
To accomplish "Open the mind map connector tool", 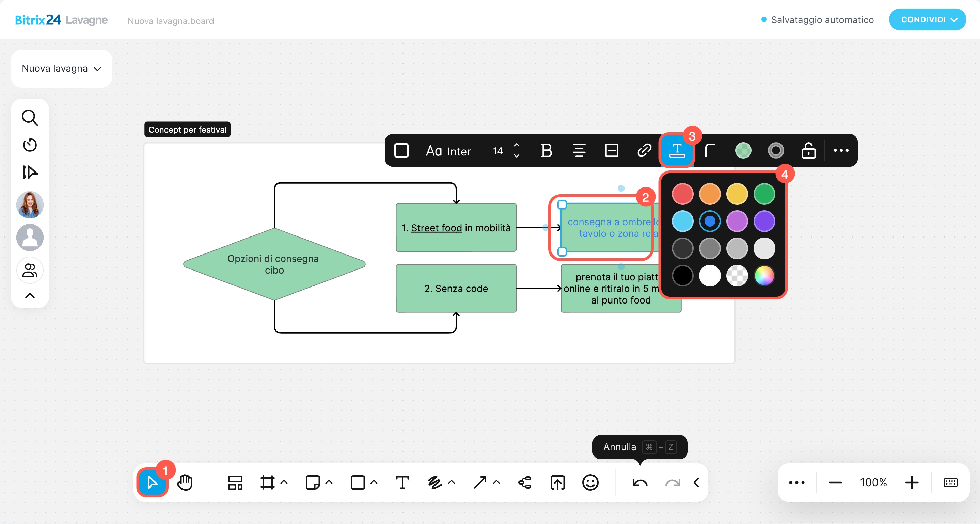I will coord(525,482).
